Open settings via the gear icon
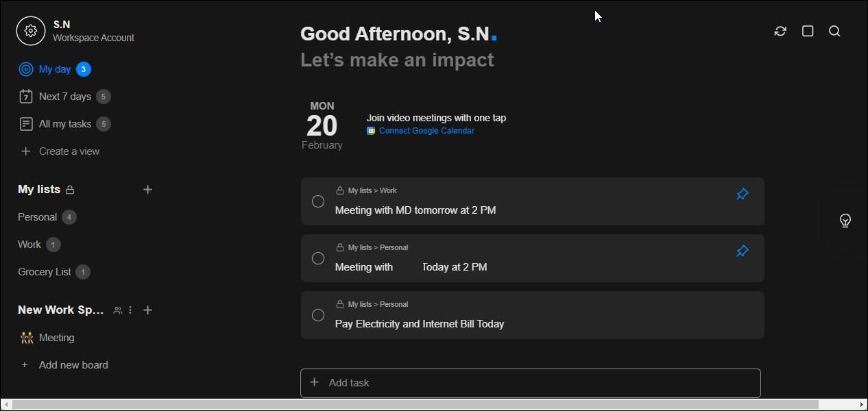 30,31
